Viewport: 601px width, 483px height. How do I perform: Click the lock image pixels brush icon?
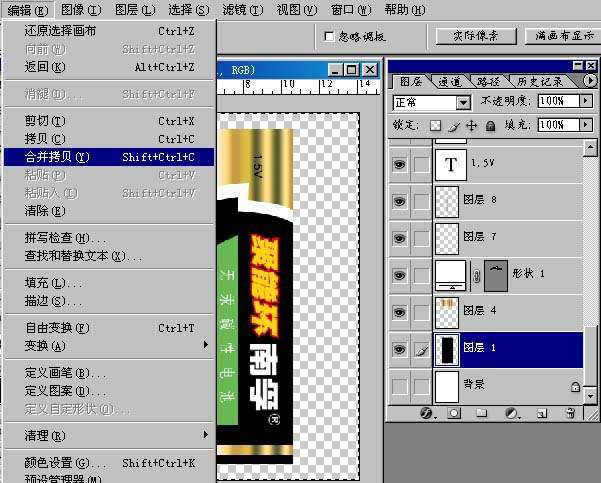453,126
